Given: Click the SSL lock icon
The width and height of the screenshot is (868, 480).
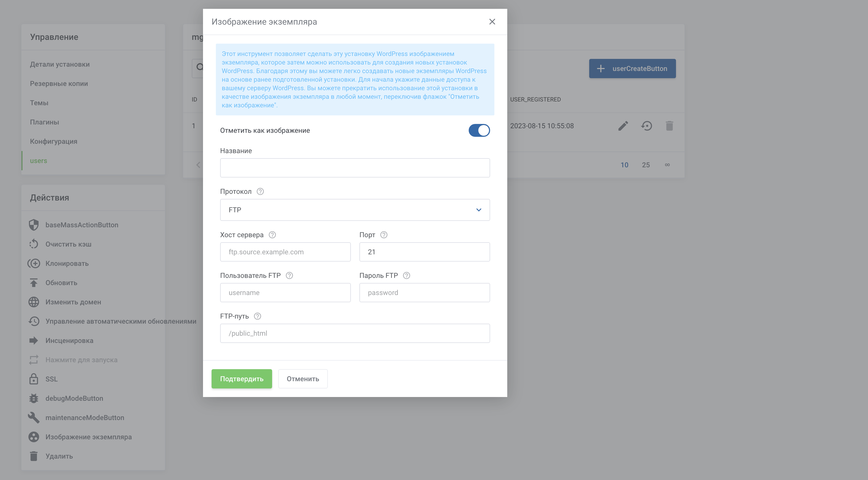Looking at the screenshot, I should coord(34,379).
